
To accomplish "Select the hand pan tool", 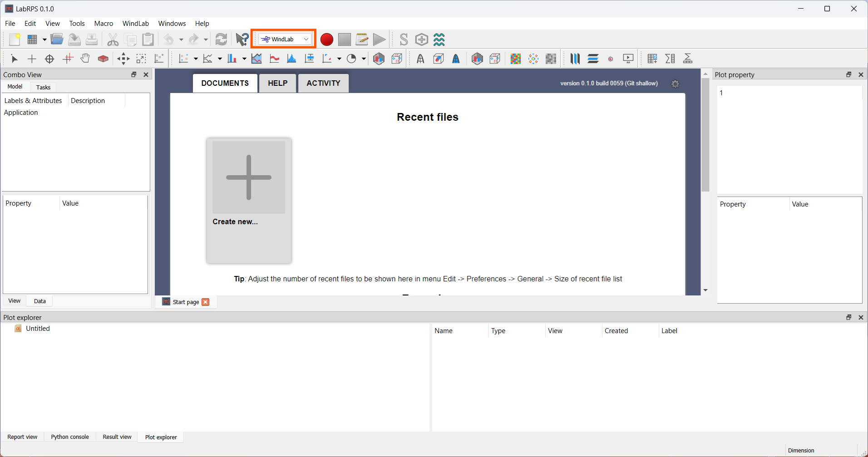I will (85, 59).
